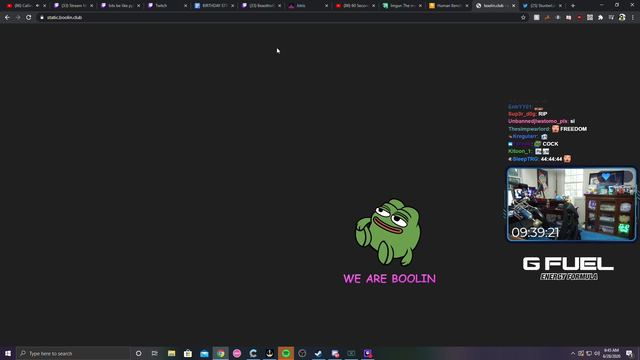Image resolution: width=640 pixels, height=360 pixels.
Task: Open Task View on the taskbar
Action: 155,353
